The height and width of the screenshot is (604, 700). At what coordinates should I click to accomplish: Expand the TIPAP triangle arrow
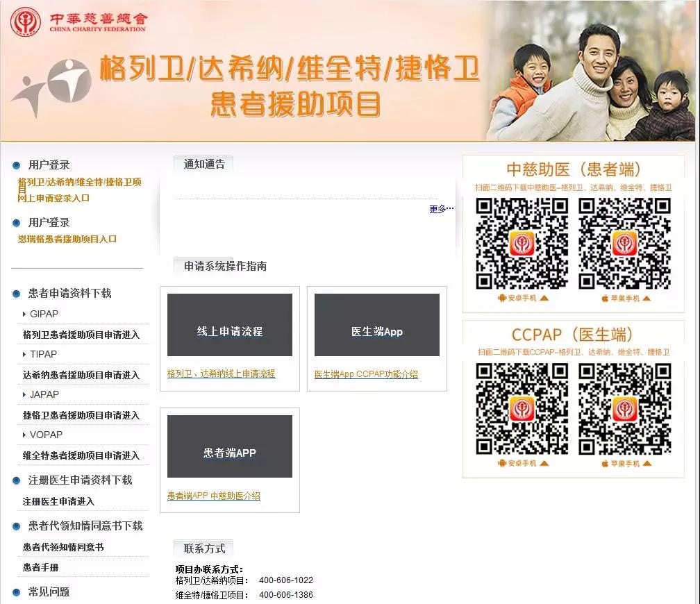click(24, 355)
